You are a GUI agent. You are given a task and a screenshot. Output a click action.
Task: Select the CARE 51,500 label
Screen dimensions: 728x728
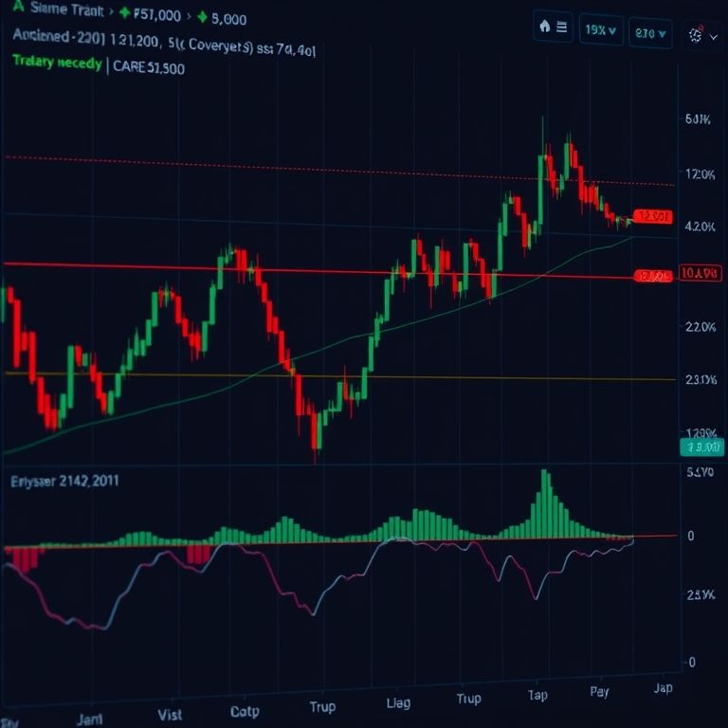149,67
